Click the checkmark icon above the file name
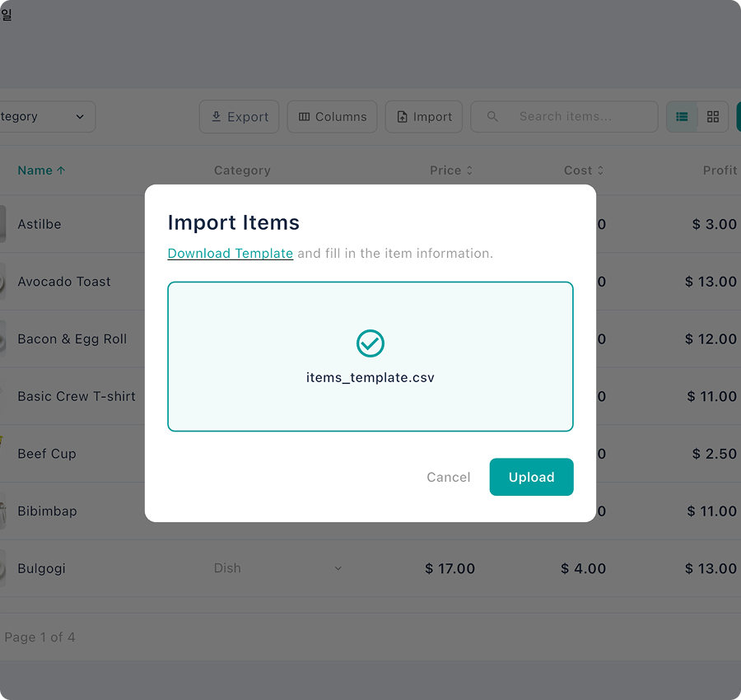Viewport: 741px width, 700px height. click(370, 343)
